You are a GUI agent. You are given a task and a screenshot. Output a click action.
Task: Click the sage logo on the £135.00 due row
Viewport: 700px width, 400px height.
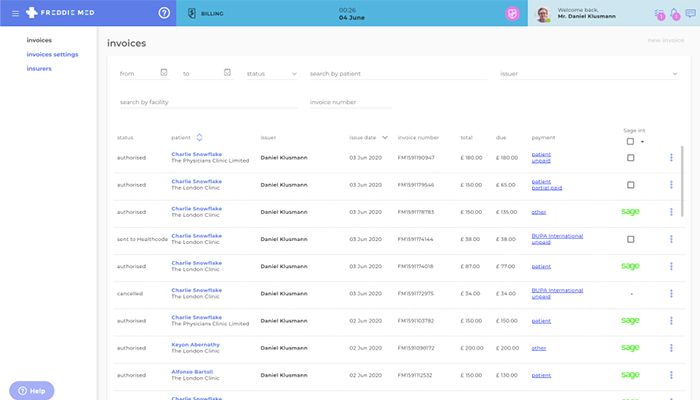point(630,212)
